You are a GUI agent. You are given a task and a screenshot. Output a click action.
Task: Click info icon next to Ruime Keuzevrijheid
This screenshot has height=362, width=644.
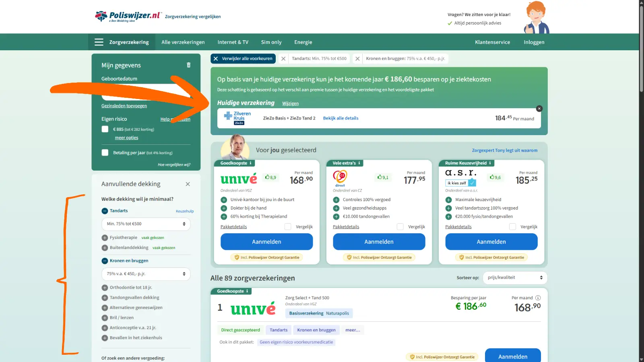(490, 163)
